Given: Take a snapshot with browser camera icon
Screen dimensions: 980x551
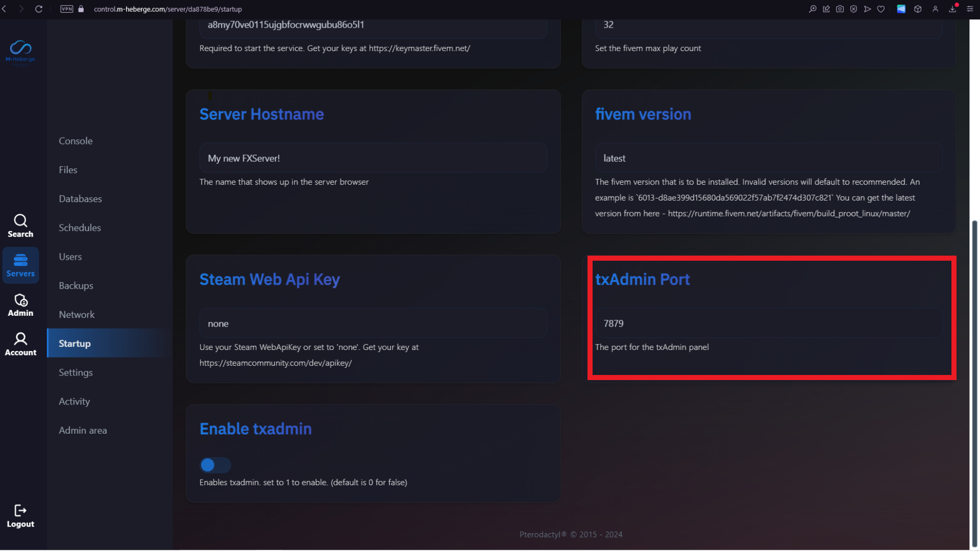Looking at the screenshot, I should pyautogui.click(x=840, y=9).
